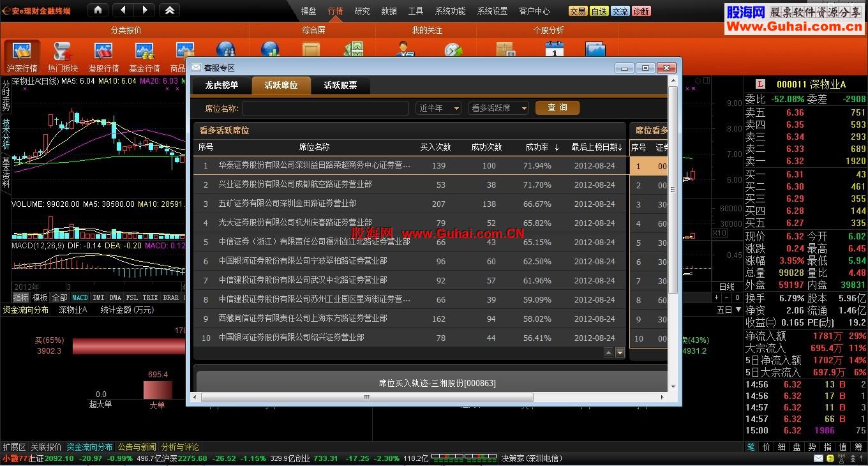Click the 交易 yellow shortcut button
Screen dimensions: 868x466
pos(578,11)
